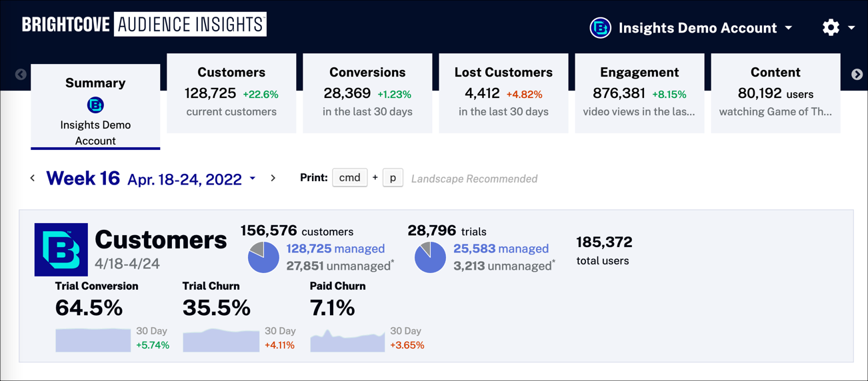Click the 4/18-4/24 date label
Image resolution: width=868 pixels, height=381 pixels.
(x=127, y=264)
